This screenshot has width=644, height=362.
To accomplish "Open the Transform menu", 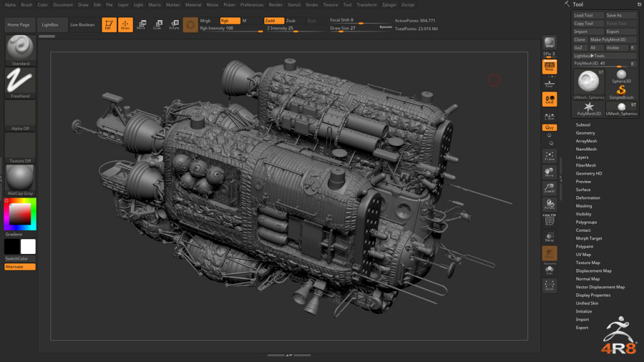I will (x=367, y=5).
